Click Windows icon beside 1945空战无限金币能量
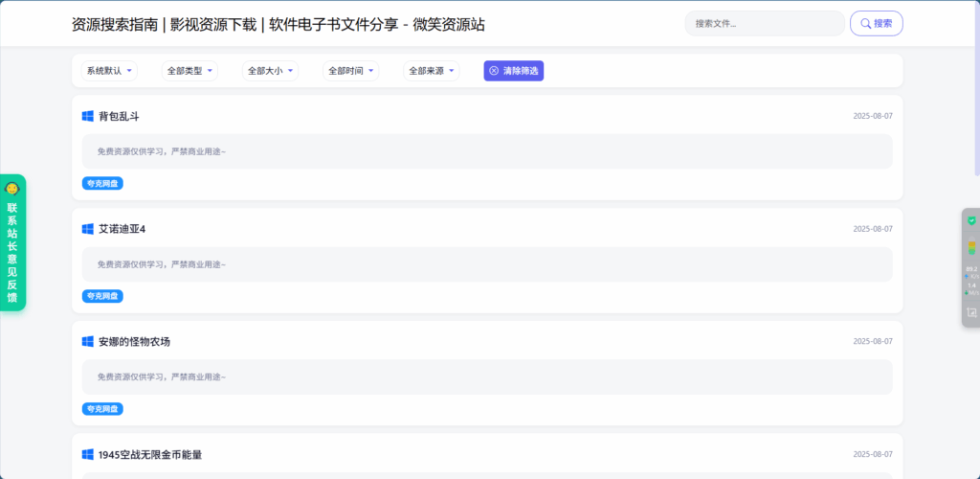This screenshot has width=980, height=479. pyautogui.click(x=87, y=455)
